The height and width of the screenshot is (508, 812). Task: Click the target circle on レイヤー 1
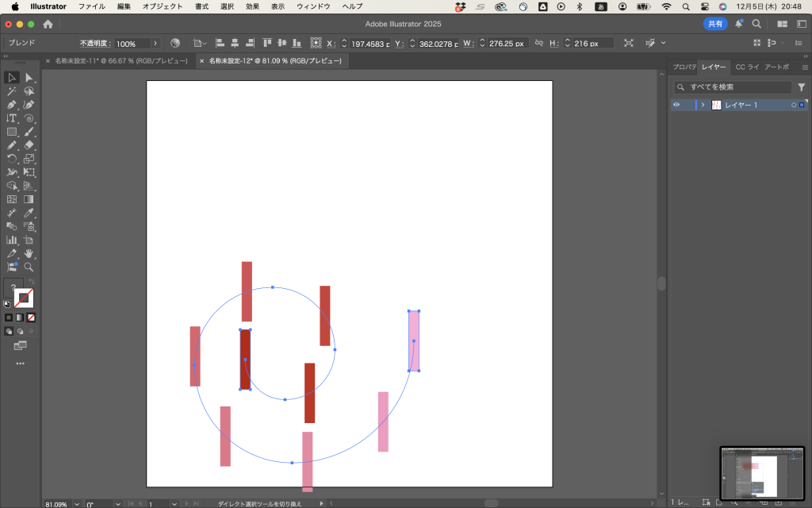coord(792,105)
